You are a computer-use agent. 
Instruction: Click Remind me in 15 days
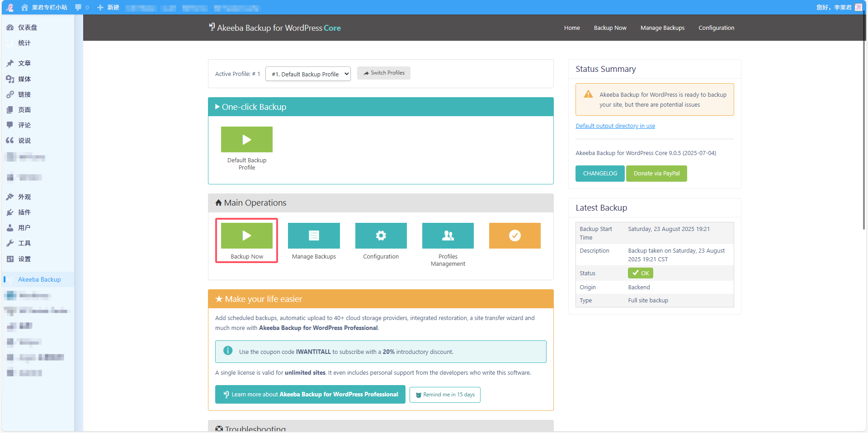coord(445,395)
